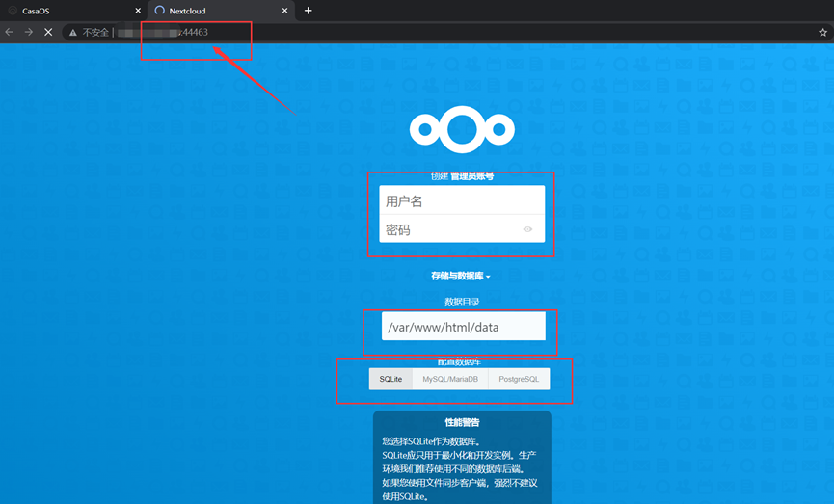Viewport: 834px width, 504px height.
Task: Focus the 密码 password field
Action: (462, 229)
